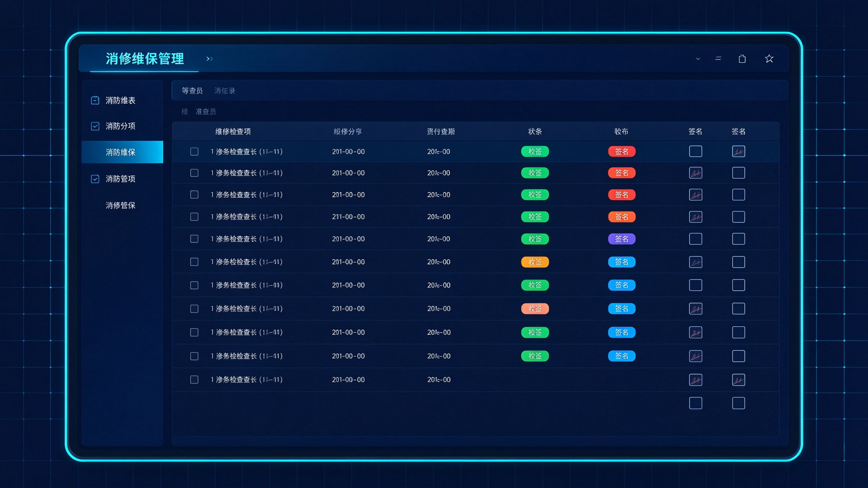Click the left empty box in the blank bottom row
This screenshot has height=488, width=868.
coord(695,403)
